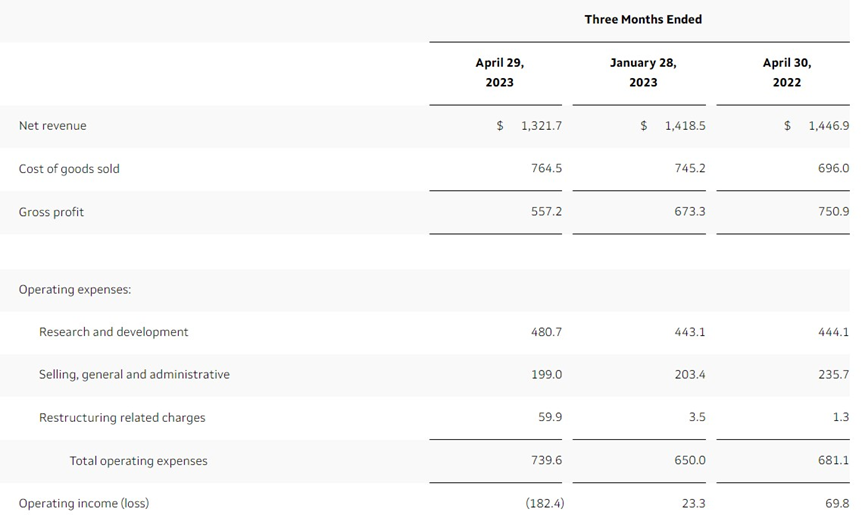This screenshot has height=515, width=865.
Task: Select the Restructuring related charges label
Action: pyautogui.click(x=122, y=417)
